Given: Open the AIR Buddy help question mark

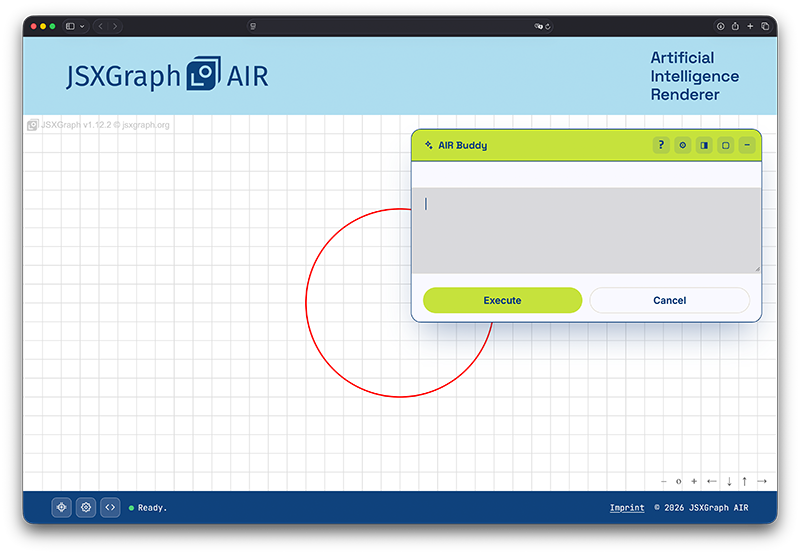Looking at the screenshot, I should coord(661,145).
